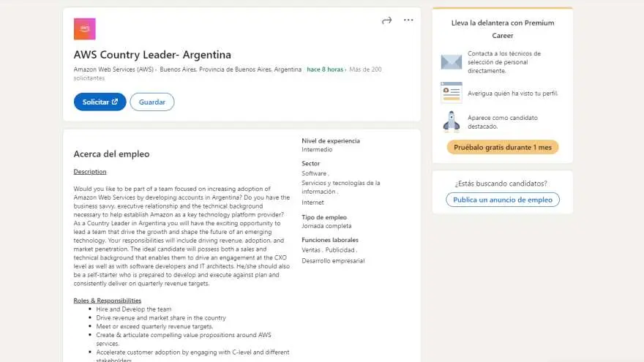Screen dimensions: 644x362
Task: Share this job with the arrow icon
Action: click(x=386, y=20)
